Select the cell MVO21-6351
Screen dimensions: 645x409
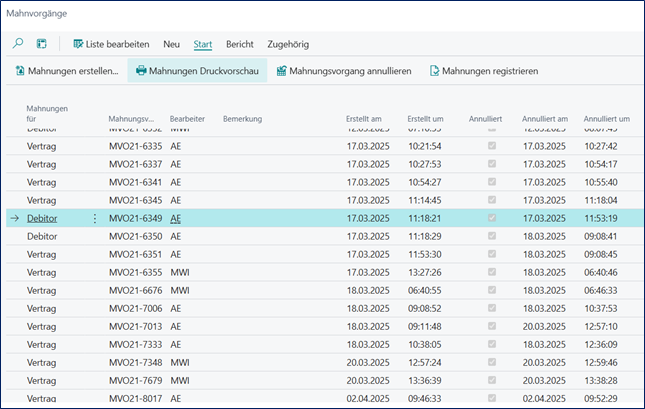click(135, 254)
